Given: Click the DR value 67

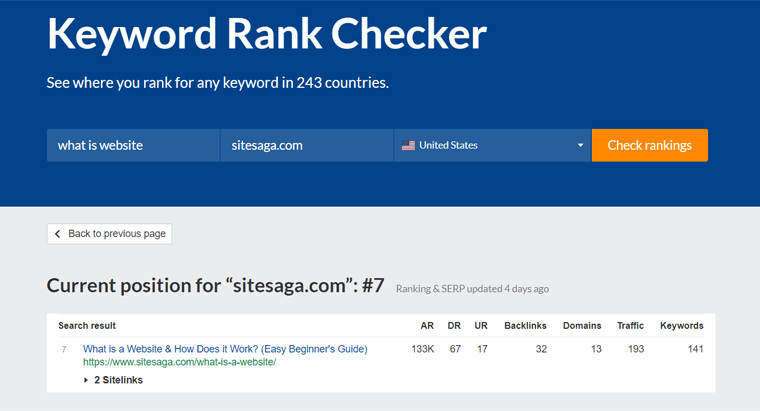Looking at the screenshot, I should (455, 349).
